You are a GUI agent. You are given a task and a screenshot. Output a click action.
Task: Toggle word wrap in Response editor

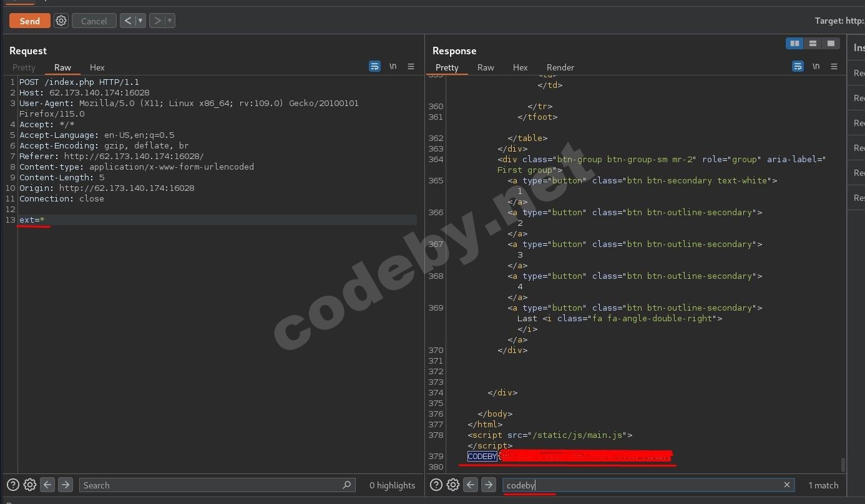798,66
